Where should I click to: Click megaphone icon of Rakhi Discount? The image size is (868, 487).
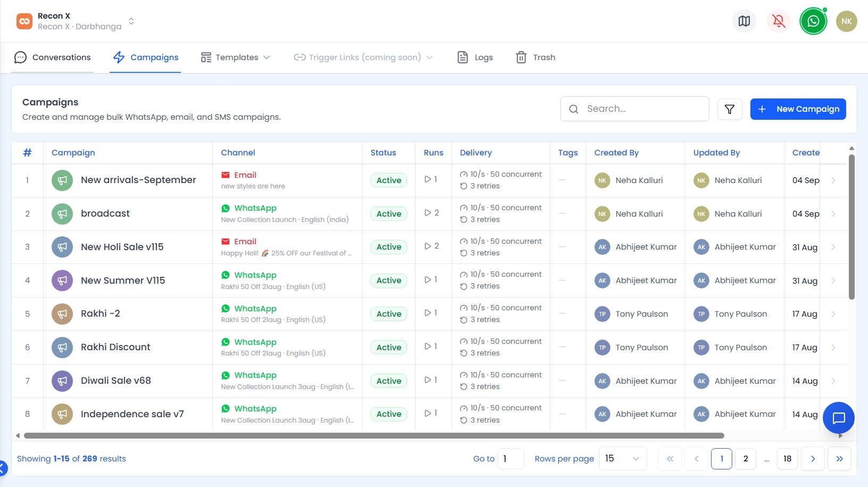[62, 348]
